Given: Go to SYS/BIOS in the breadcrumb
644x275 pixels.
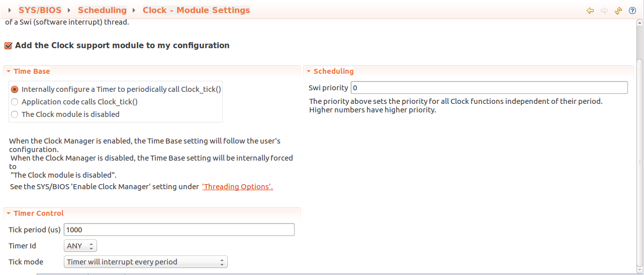Looking at the screenshot, I should [x=40, y=11].
